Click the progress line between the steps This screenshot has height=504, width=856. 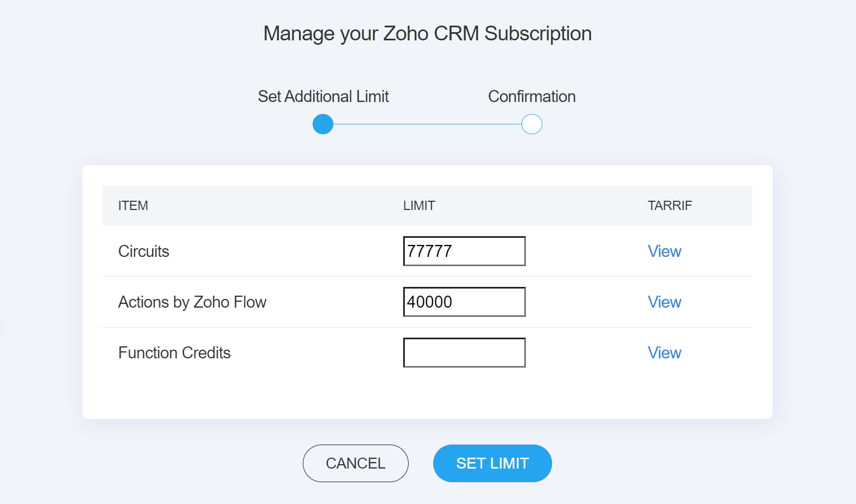pos(427,124)
